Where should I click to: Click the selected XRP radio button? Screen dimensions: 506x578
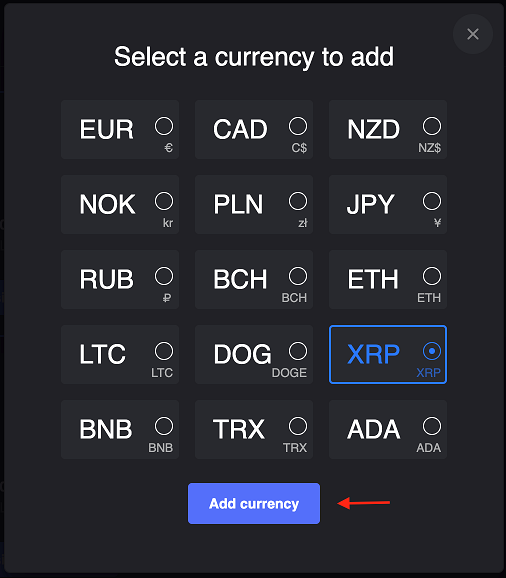432,351
